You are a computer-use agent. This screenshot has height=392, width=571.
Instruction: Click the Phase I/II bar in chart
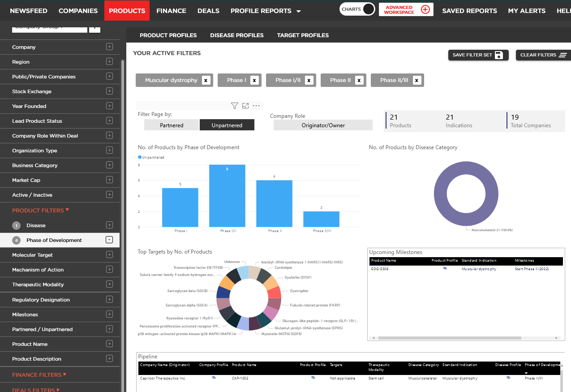click(x=227, y=196)
